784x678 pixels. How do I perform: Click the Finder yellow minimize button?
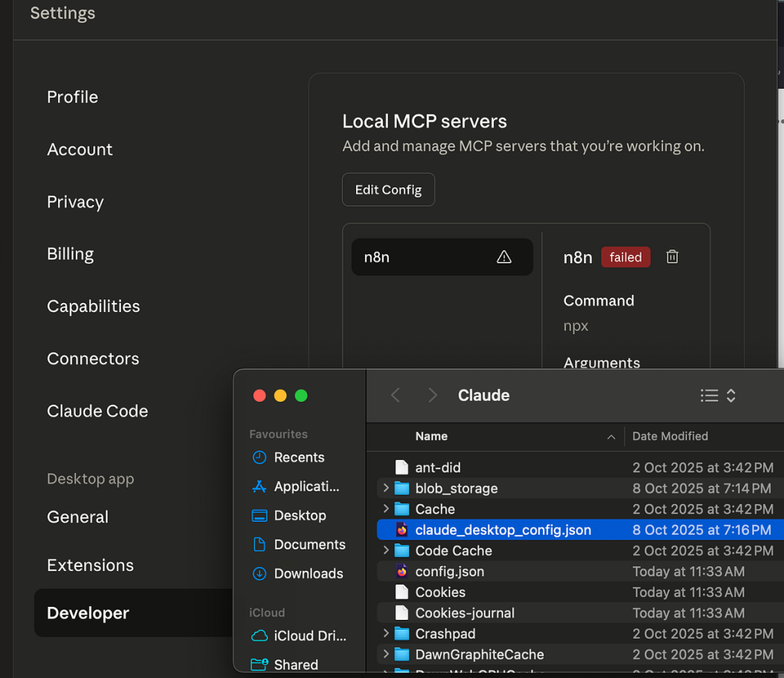click(x=280, y=396)
